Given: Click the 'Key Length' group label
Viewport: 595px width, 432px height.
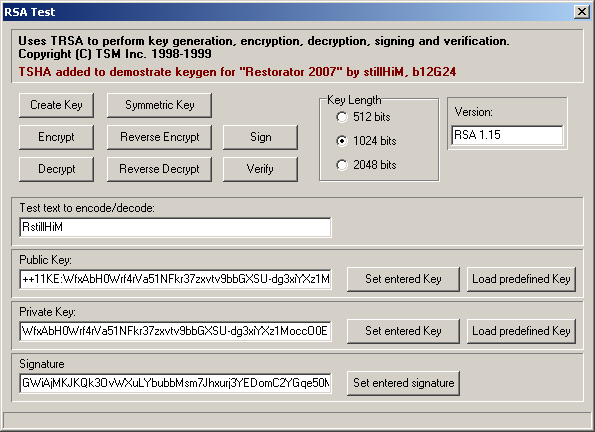Looking at the screenshot, I should [x=354, y=100].
